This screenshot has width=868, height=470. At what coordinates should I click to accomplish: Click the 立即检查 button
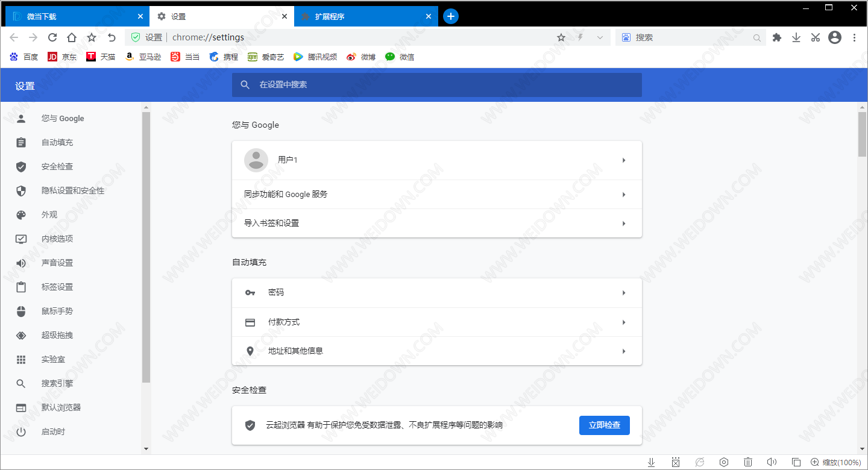pos(605,425)
